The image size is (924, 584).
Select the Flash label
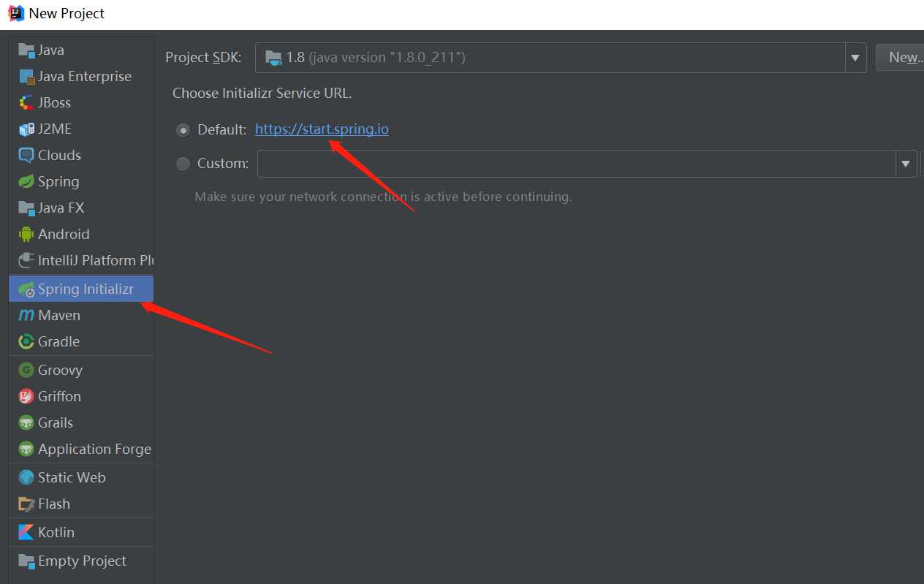[54, 504]
